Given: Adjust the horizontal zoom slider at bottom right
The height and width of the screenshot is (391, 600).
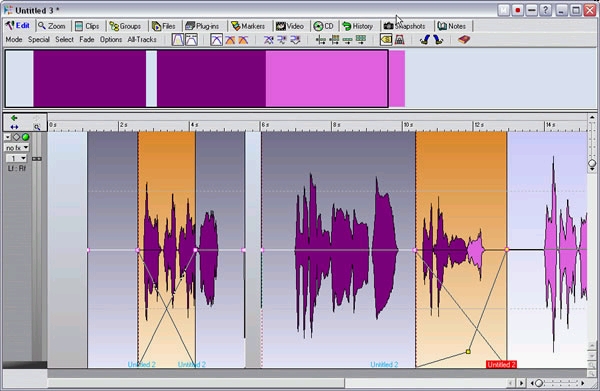Looking at the screenshot, I should (539, 383).
